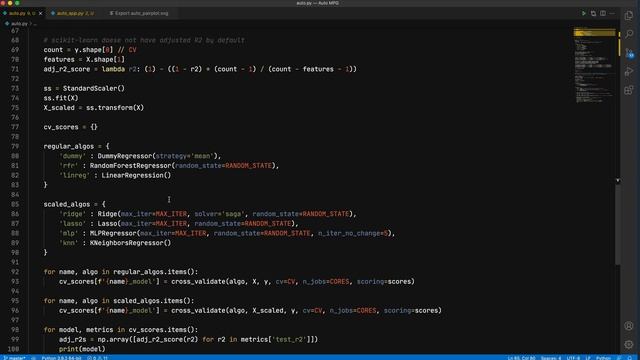Click 'Lasso' on line 87

coord(107,224)
